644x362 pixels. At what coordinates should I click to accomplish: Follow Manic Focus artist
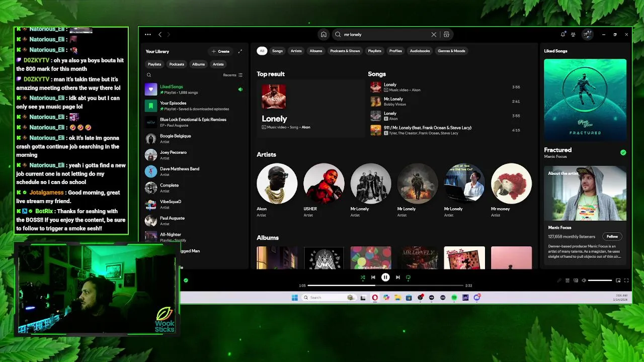(x=612, y=236)
